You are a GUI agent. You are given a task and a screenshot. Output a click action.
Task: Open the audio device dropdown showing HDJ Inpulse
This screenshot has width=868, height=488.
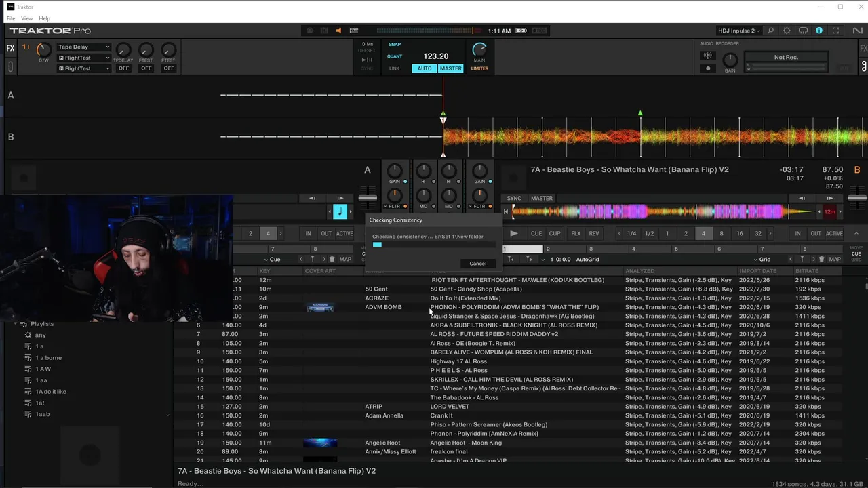(739, 30)
